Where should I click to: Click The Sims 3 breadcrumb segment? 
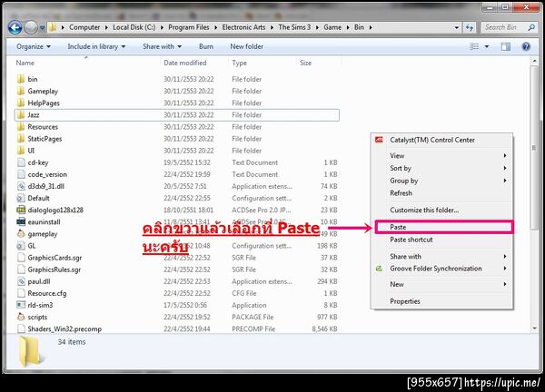[294, 27]
